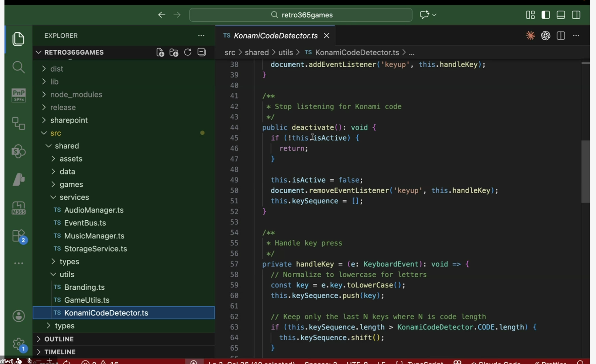The image size is (596, 364).
Task: Open AudioManager.ts from the file tree
Action: tap(94, 210)
